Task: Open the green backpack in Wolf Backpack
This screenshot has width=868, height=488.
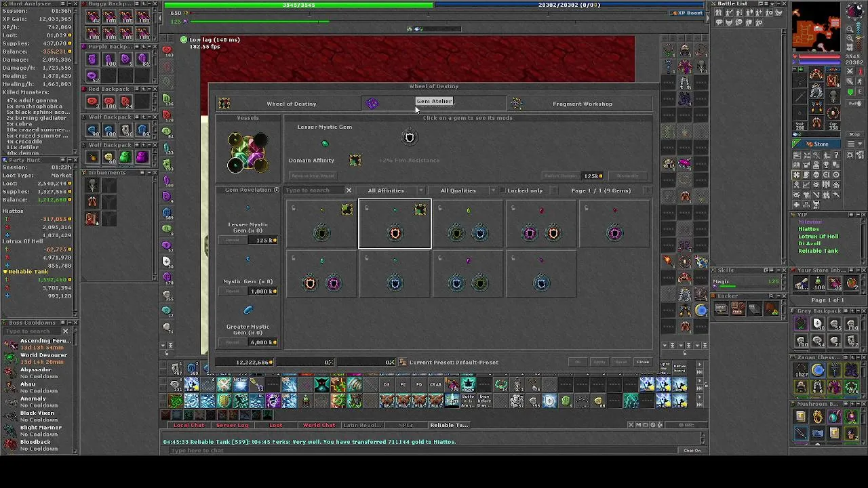Action: tap(125, 157)
